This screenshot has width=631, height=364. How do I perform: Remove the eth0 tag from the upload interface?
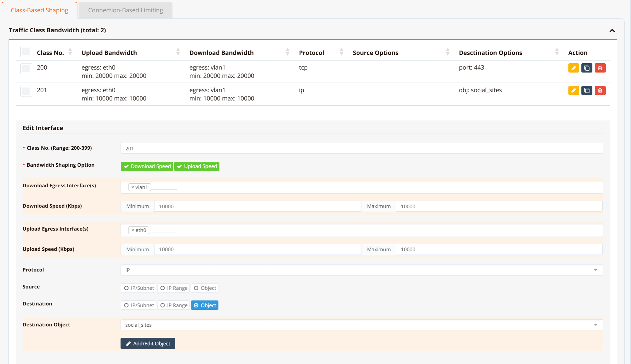(x=133, y=230)
